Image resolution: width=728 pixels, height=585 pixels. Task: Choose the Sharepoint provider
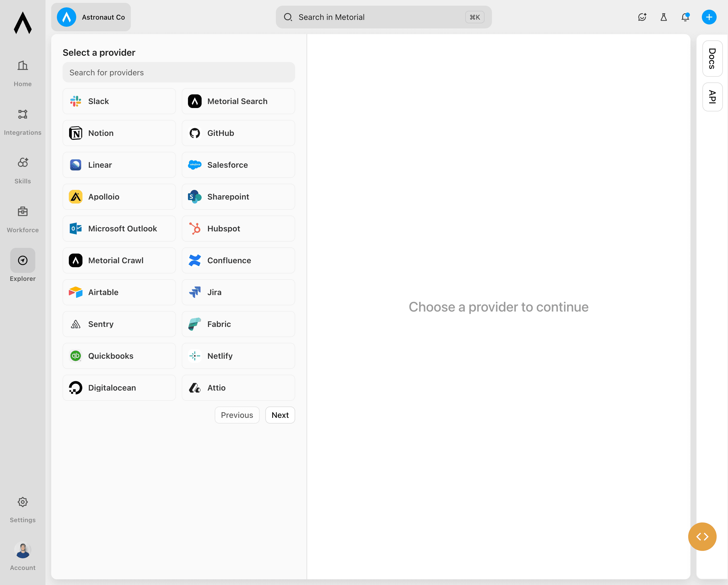click(x=238, y=197)
